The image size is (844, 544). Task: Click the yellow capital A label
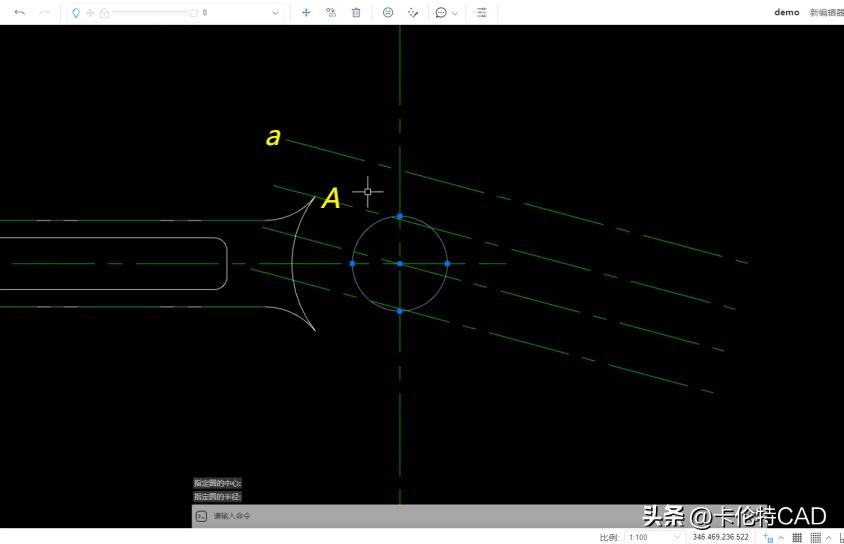[331, 198]
